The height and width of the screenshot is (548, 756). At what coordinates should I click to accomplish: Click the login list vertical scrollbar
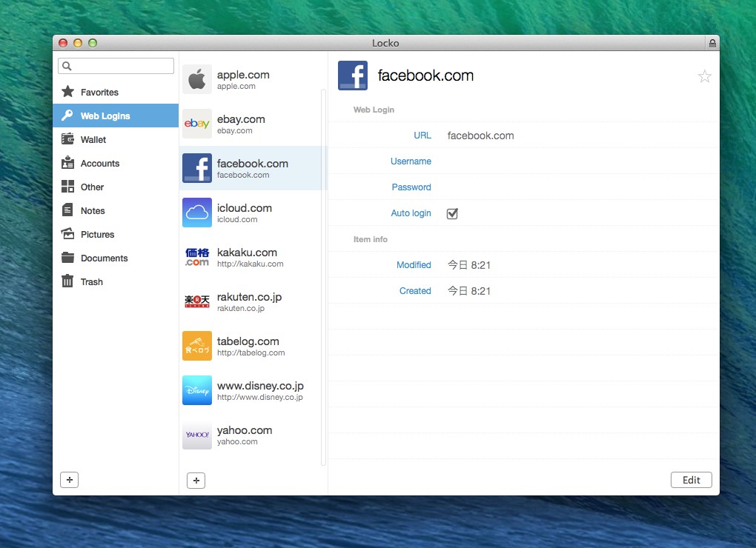[323, 277]
